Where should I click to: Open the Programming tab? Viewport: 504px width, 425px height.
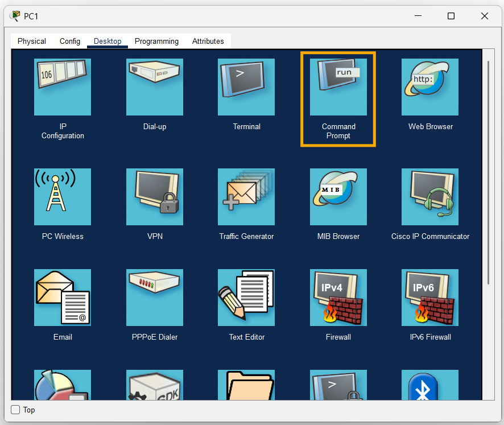[156, 41]
